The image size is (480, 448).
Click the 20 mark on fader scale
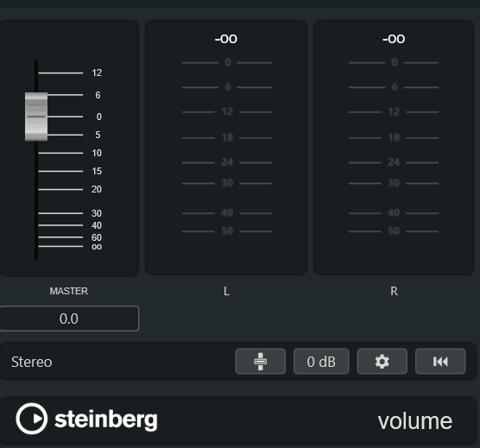coord(97,189)
